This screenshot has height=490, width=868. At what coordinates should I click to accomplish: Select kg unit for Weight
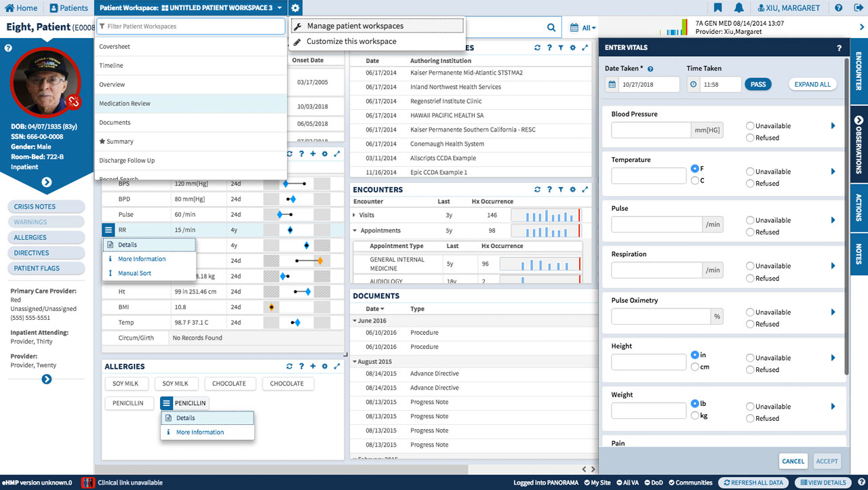coord(695,415)
